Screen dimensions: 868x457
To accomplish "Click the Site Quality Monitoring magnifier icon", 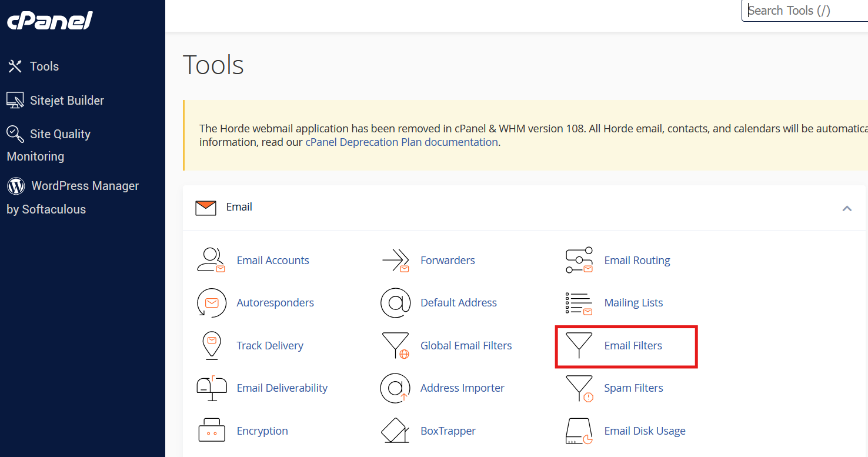I will coord(15,134).
